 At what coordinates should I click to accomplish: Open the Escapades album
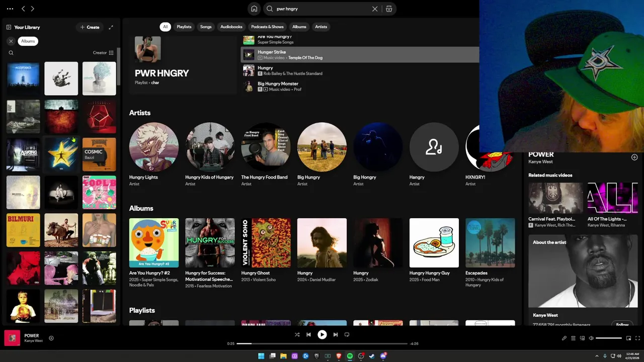pyautogui.click(x=490, y=253)
